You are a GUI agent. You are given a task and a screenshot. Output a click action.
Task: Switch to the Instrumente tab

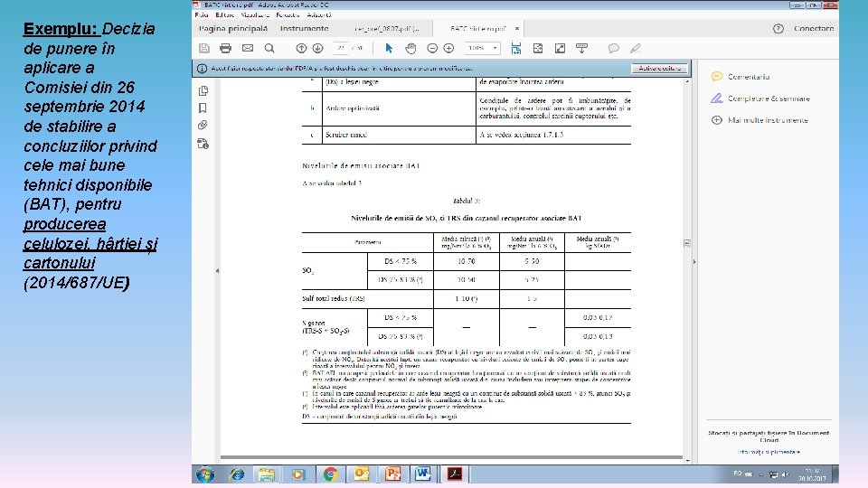point(304,28)
